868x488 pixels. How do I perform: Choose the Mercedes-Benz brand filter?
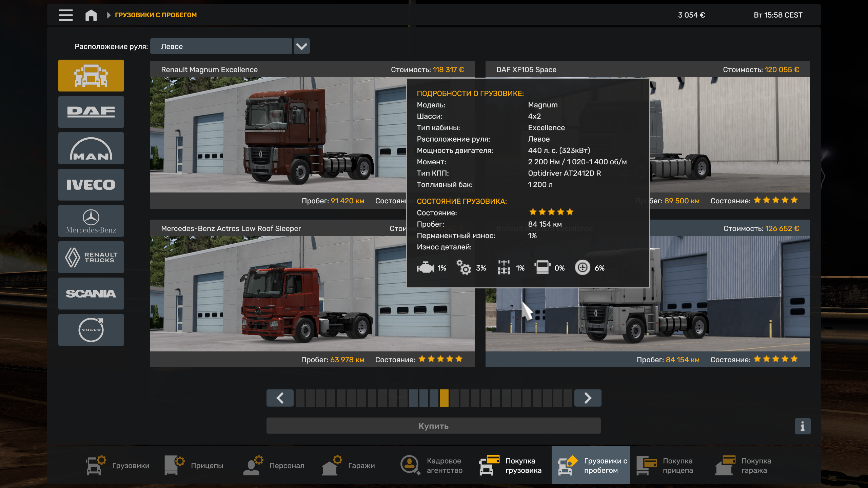91,221
